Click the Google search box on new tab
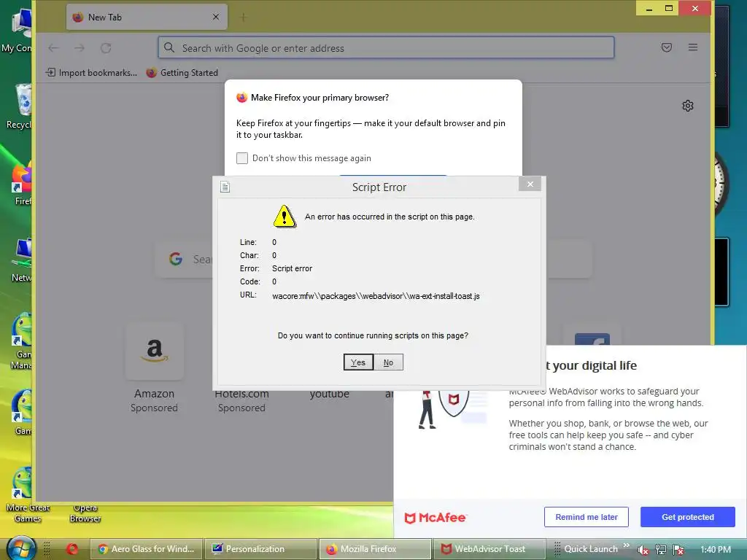 pyautogui.click(x=373, y=259)
